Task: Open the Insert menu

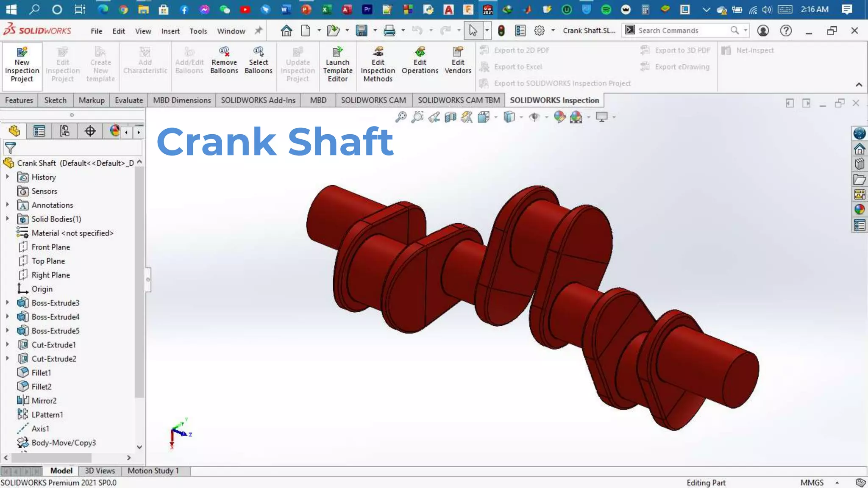Action: click(x=170, y=31)
